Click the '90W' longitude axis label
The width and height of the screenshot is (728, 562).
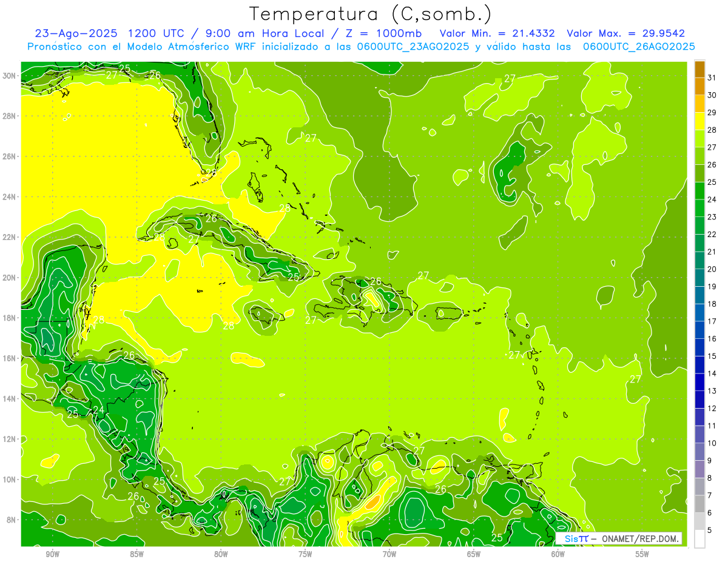(x=52, y=554)
